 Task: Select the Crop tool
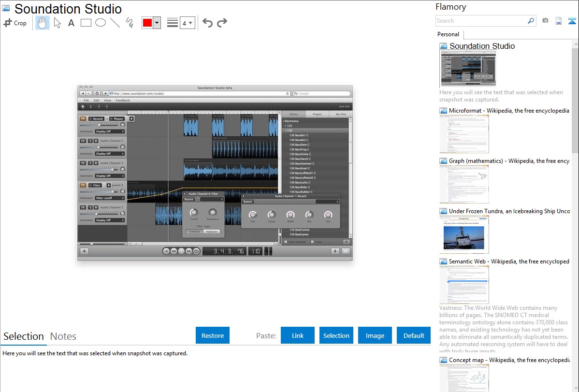click(15, 23)
